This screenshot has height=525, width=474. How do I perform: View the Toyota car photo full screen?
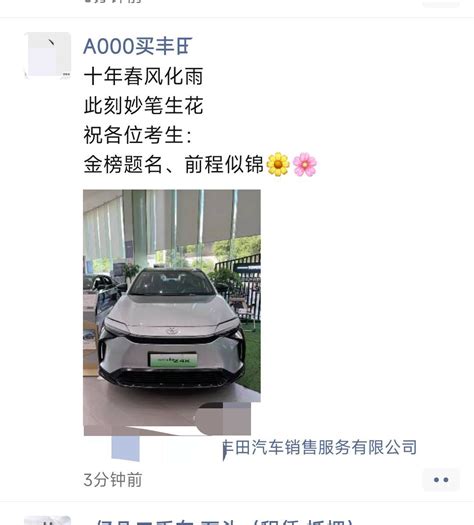click(172, 312)
